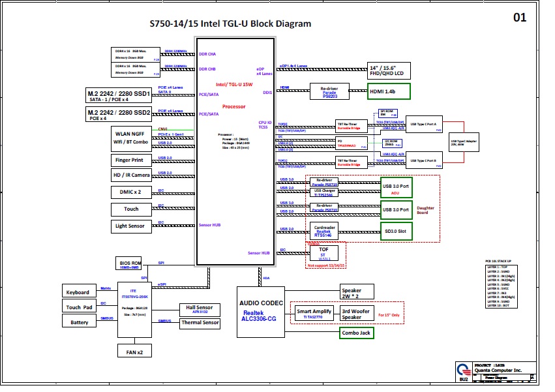The image size is (555, 392).
Task: Select the "USB Type C Port B" block
Action: click(x=424, y=160)
